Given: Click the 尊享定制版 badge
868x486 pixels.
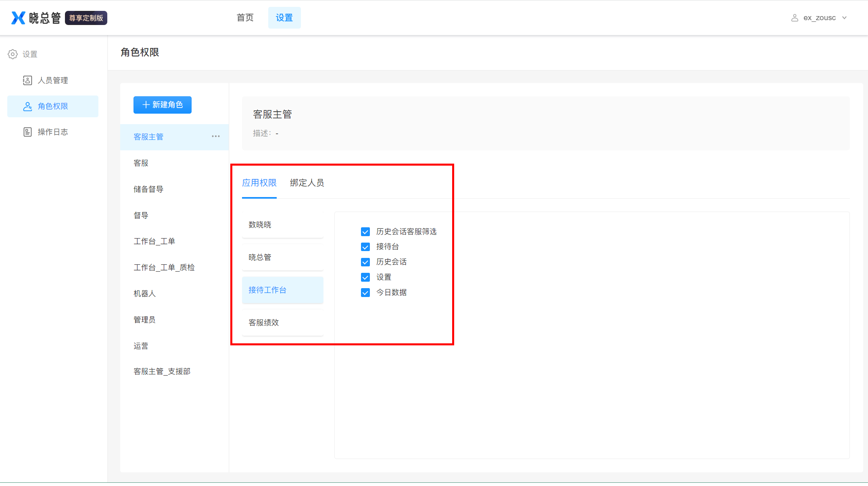Looking at the screenshot, I should [86, 18].
